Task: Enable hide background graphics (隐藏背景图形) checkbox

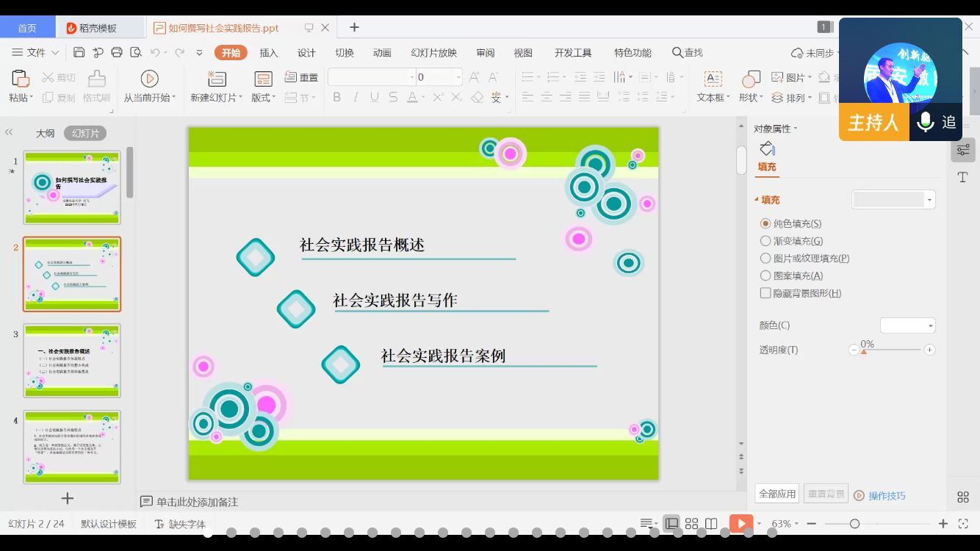Action: pos(765,293)
